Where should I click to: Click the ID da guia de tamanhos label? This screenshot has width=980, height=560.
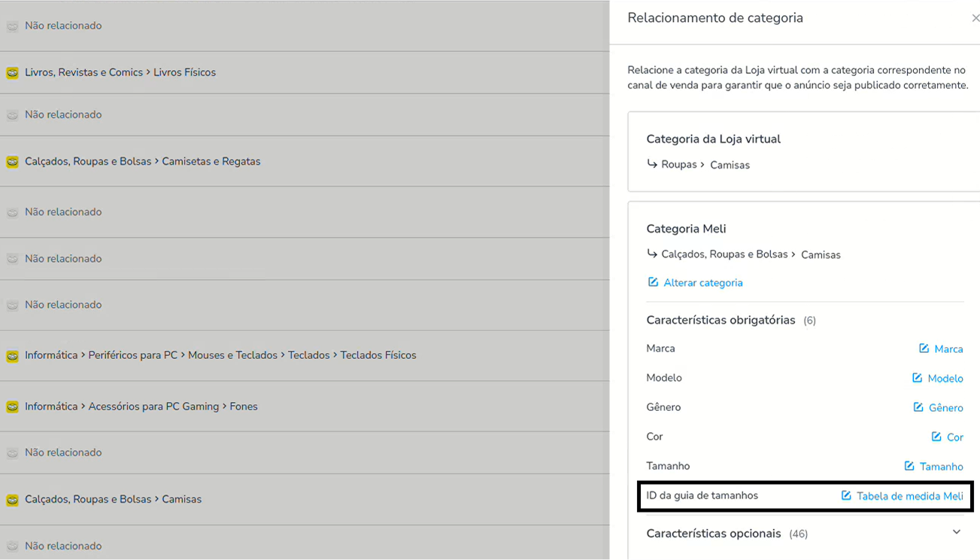(x=702, y=495)
